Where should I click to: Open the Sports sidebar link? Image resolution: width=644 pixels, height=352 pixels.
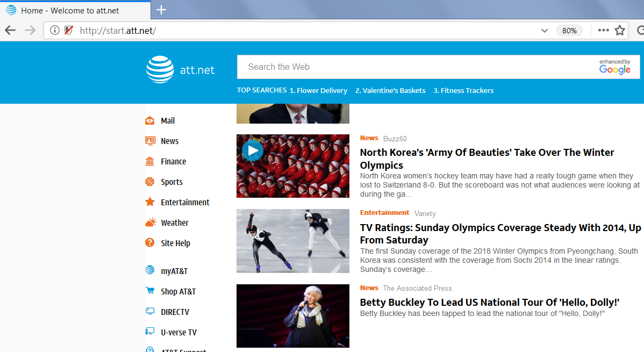coord(171,182)
